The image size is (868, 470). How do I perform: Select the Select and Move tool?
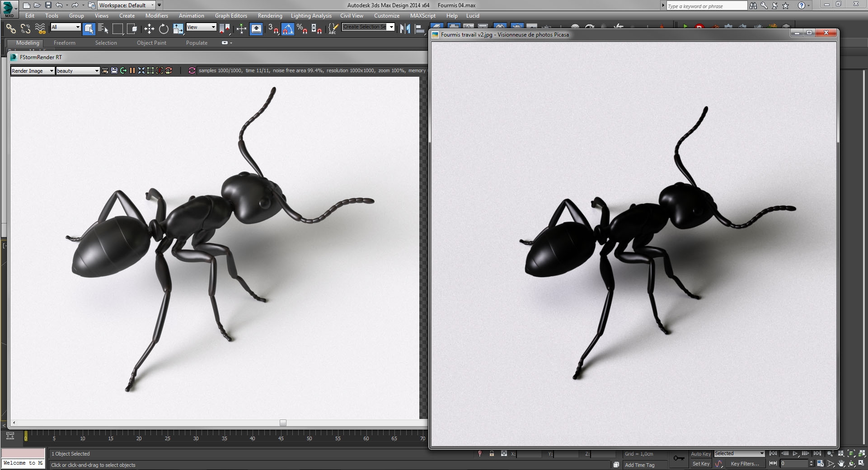coord(149,28)
